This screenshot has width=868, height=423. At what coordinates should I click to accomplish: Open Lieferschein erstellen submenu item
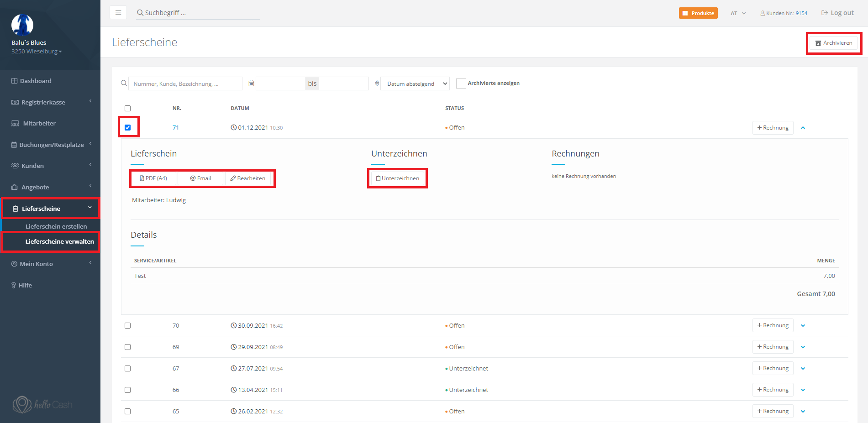pos(56,226)
